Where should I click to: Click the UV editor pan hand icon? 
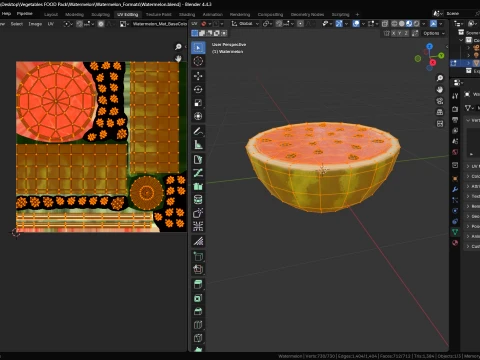point(178,58)
